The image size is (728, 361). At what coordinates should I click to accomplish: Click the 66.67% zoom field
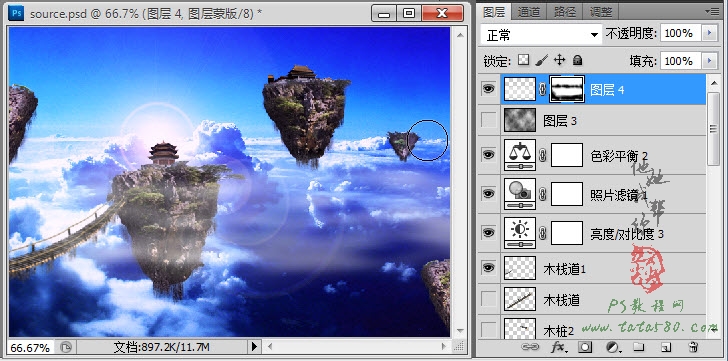pyautogui.click(x=31, y=347)
